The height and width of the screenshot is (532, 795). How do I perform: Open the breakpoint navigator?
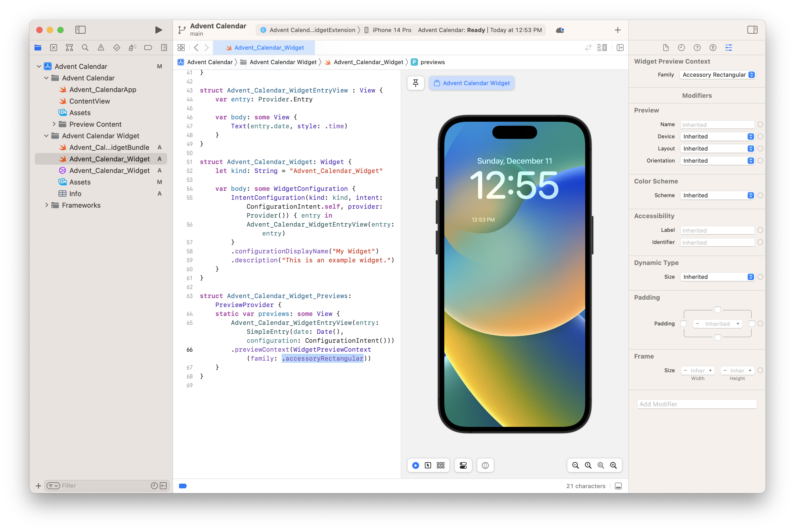(x=148, y=48)
